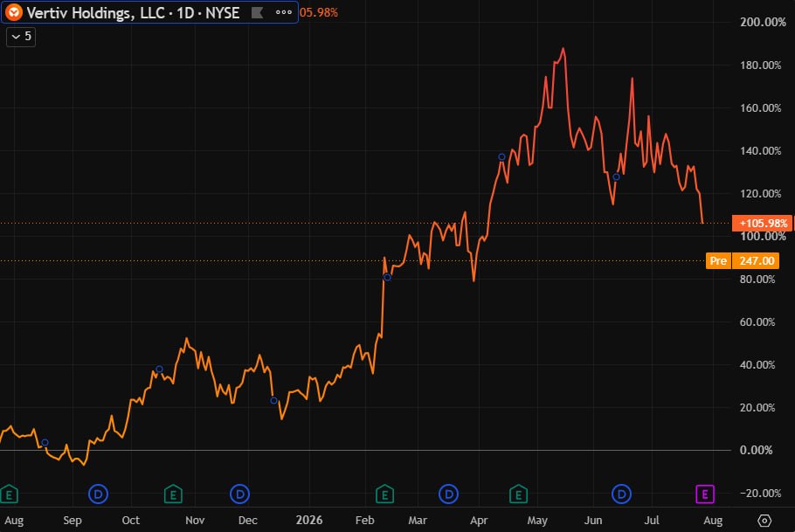Click the June dividend D marker
Screen dimensions: 795x532
pyautogui.click(x=622, y=494)
